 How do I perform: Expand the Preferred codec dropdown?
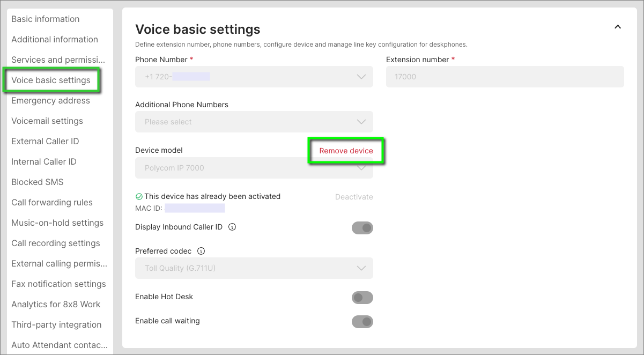pos(254,268)
